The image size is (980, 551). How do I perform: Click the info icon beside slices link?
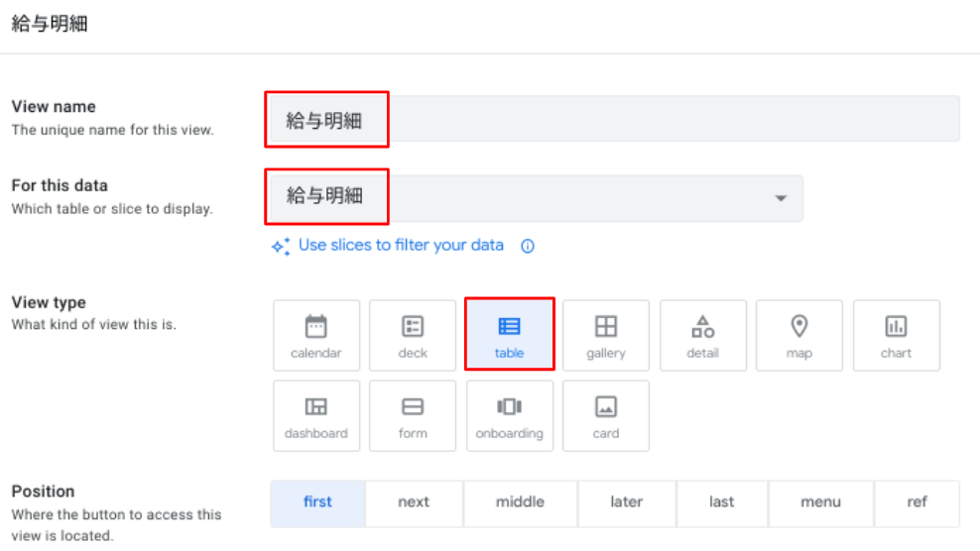pos(528,247)
